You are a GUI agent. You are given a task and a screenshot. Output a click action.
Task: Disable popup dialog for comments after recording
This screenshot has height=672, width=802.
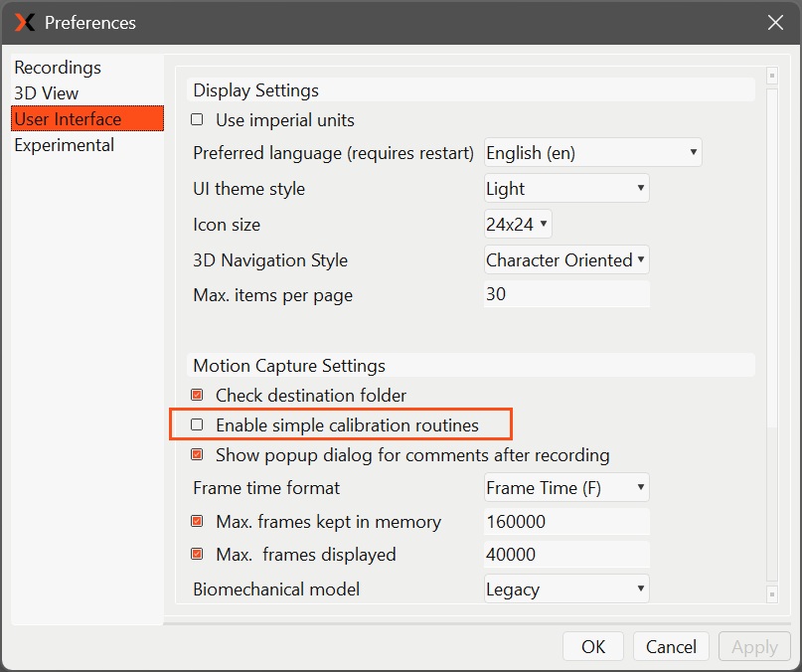tap(197, 455)
